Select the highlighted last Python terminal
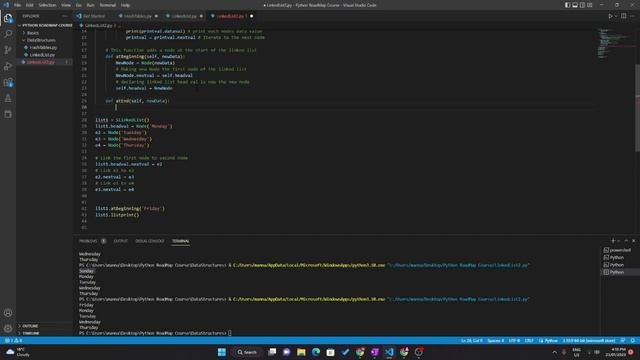 point(620,272)
